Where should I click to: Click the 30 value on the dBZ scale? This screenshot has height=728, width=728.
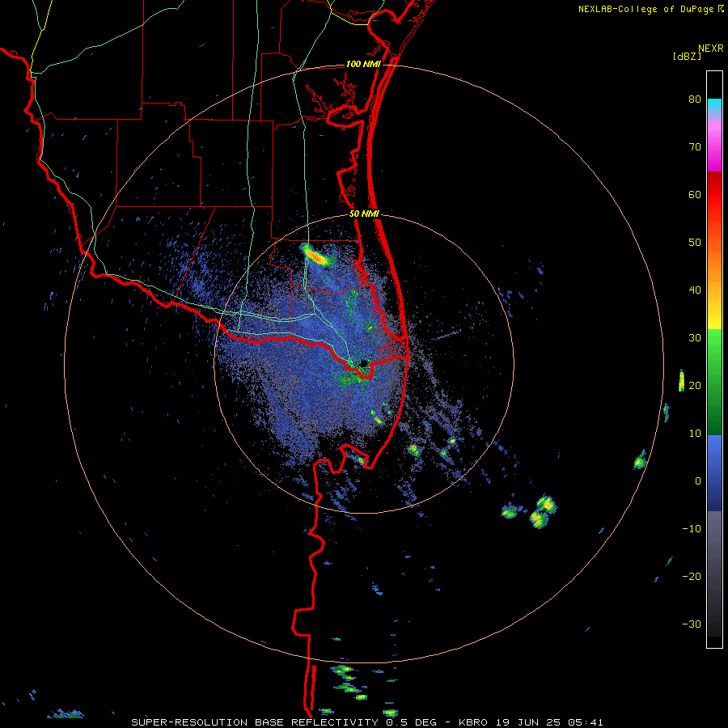[x=695, y=338]
